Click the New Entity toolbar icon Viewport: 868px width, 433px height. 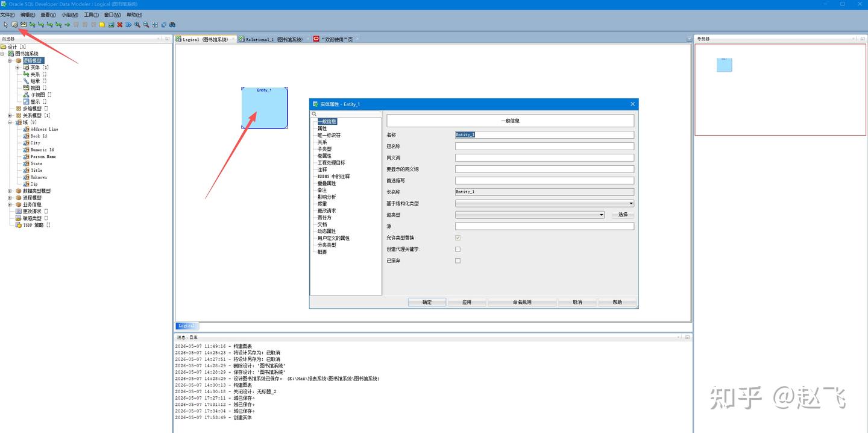tap(14, 25)
